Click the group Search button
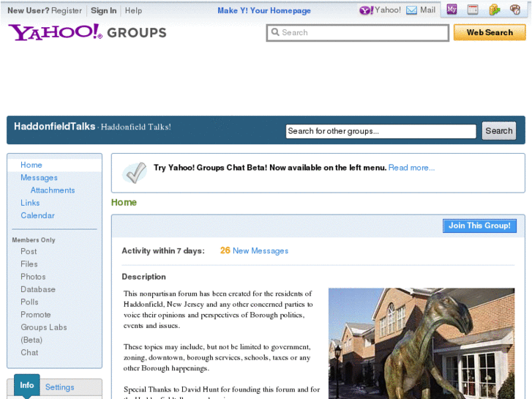The height and width of the screenshot is (399, 532). [499, 131]
